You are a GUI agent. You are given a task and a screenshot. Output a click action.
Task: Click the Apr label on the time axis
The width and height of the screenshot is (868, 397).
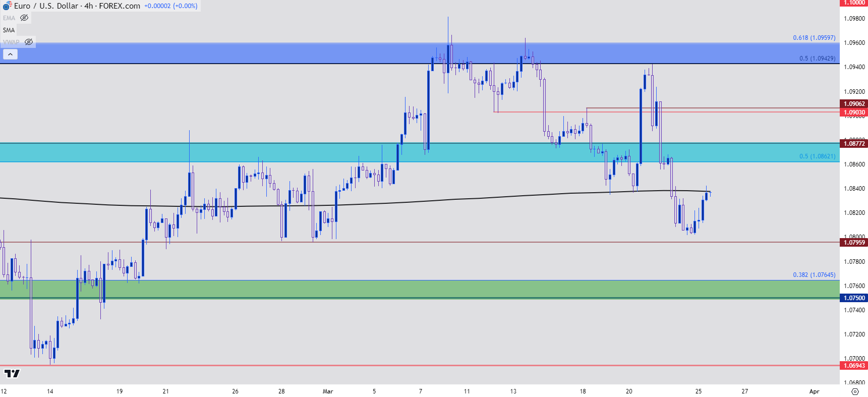[814, 391]
